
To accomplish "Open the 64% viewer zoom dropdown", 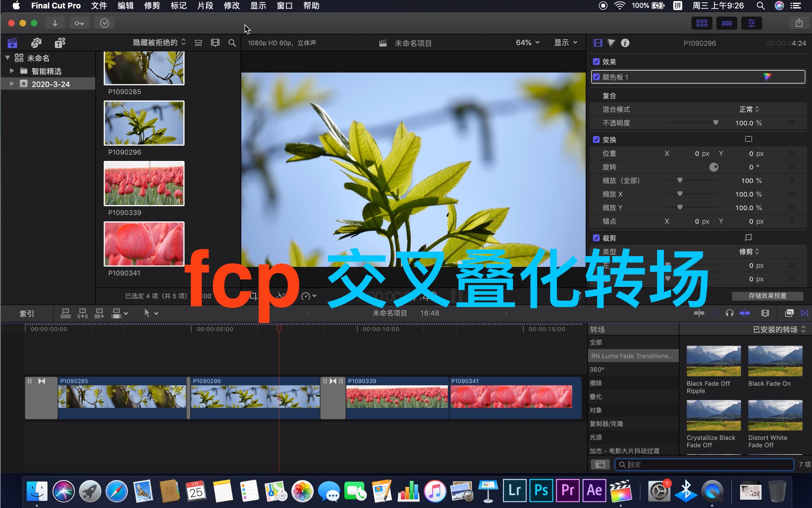I will 528,43.
